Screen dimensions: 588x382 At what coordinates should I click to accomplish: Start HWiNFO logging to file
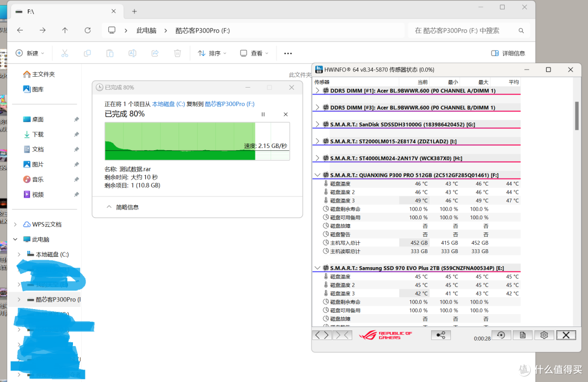click(x=522, y=335)
